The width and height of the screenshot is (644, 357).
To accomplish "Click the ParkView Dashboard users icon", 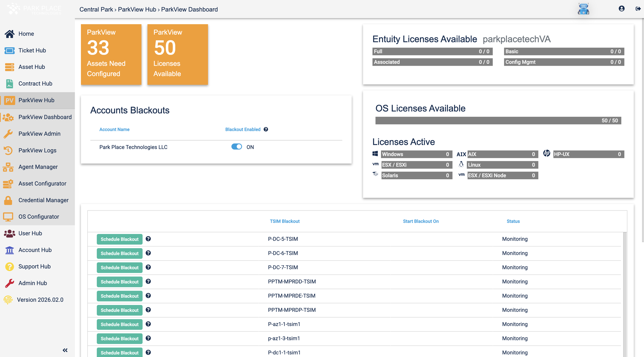I will pyautogui.click(x=8, y=117).
